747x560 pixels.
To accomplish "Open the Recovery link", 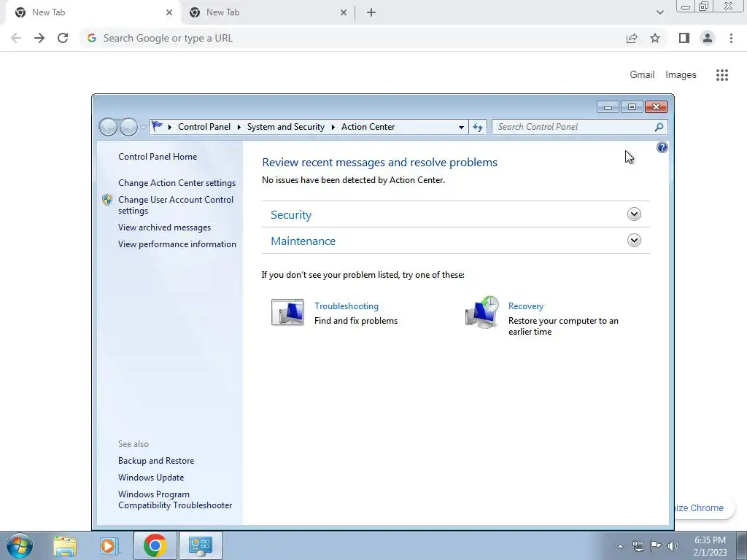I will pos(526,306).
